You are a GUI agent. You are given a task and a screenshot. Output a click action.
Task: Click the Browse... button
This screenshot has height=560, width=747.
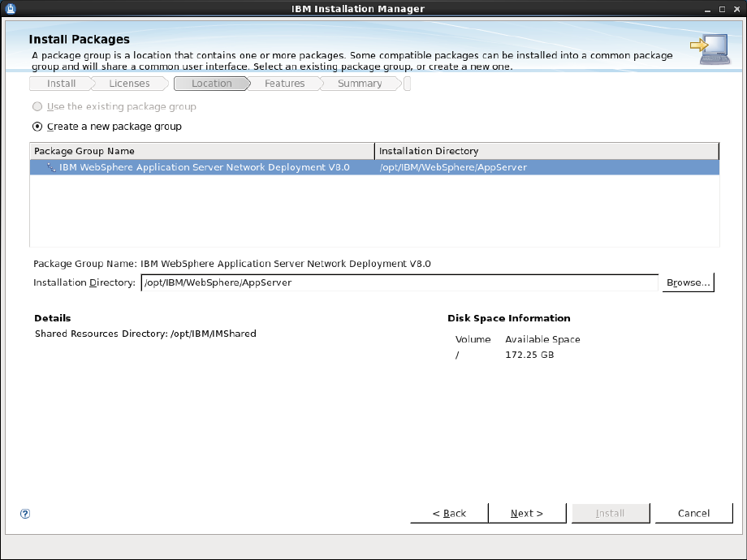(x=688, y=282)
